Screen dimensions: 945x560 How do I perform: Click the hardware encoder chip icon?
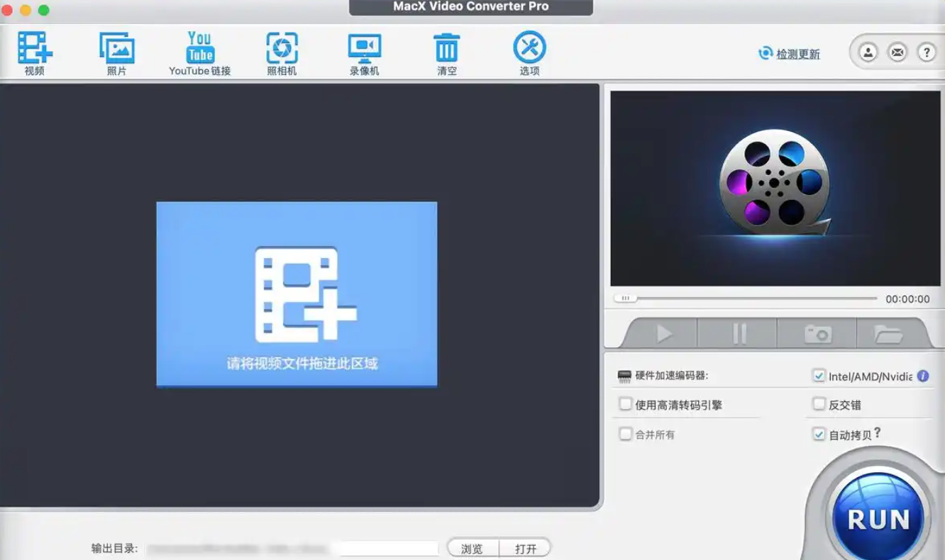pos(624,376)
